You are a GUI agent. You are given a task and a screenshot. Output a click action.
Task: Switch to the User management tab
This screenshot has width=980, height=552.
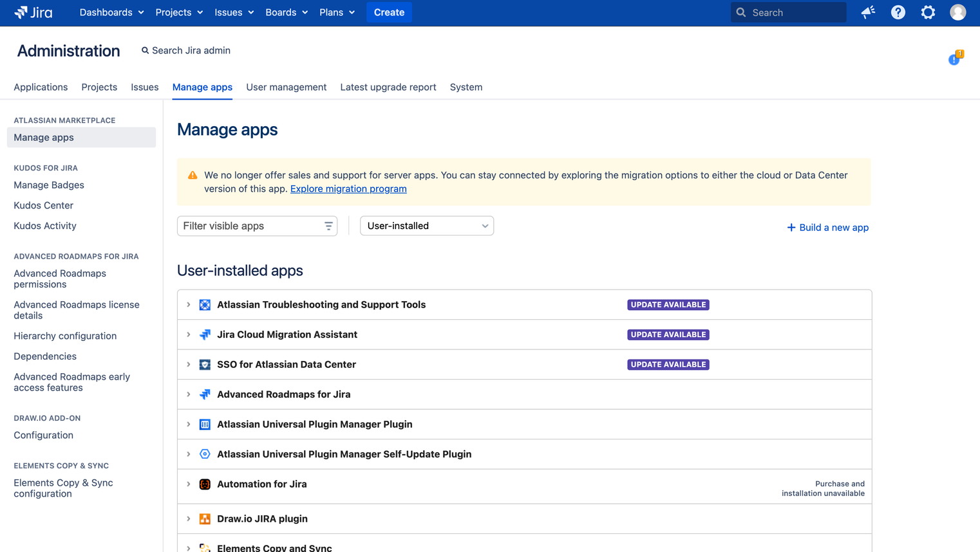click(x=287, y=87)
